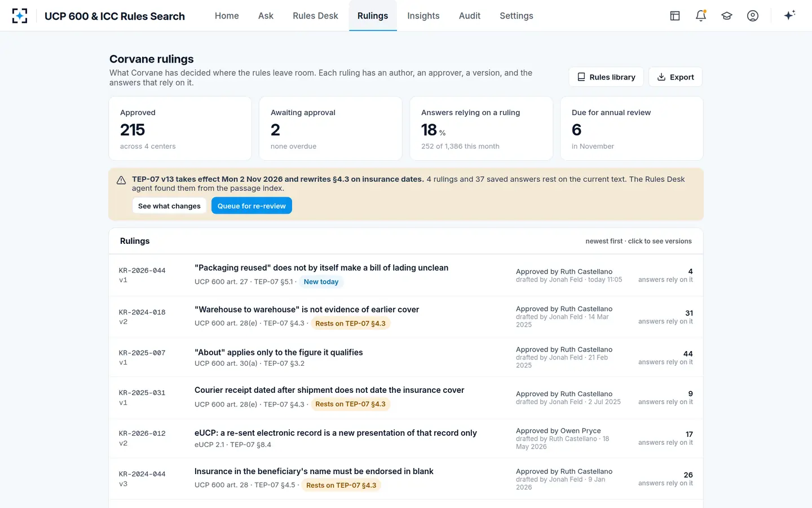
Task: Open the Rules Desk tab
Action: coord(315,16)
